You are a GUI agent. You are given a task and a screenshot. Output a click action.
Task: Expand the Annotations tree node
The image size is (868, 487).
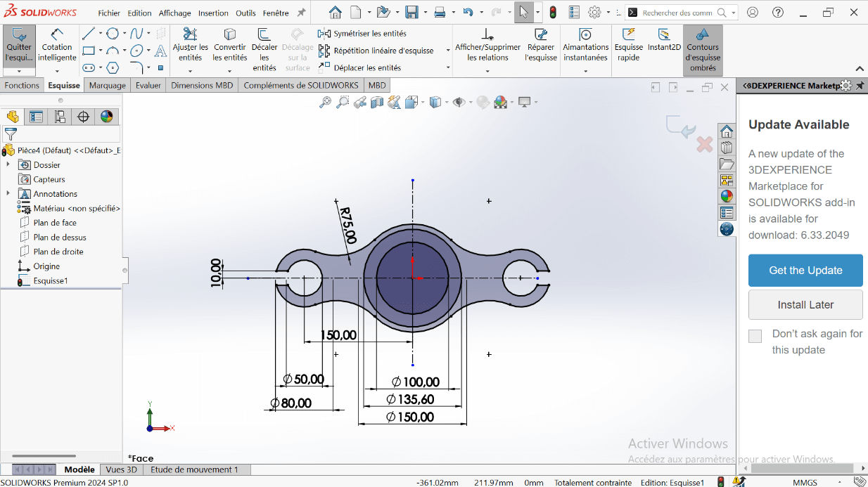click(8, 193)
